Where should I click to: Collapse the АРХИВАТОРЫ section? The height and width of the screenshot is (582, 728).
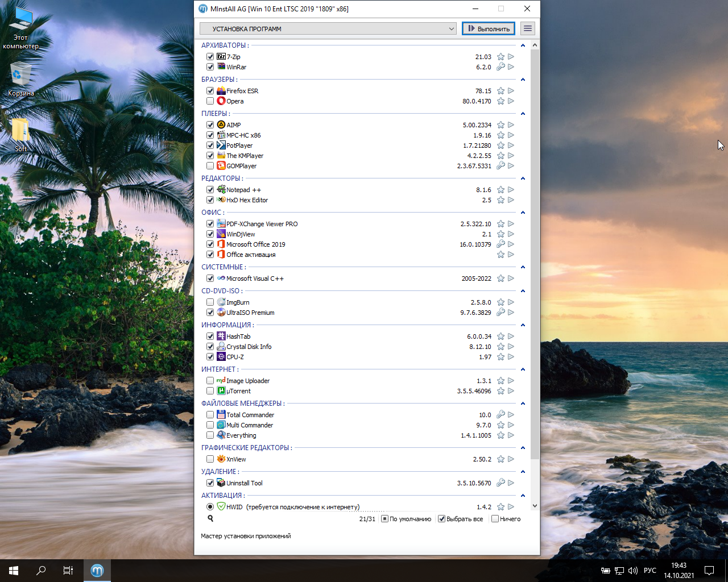coord(523,45)
